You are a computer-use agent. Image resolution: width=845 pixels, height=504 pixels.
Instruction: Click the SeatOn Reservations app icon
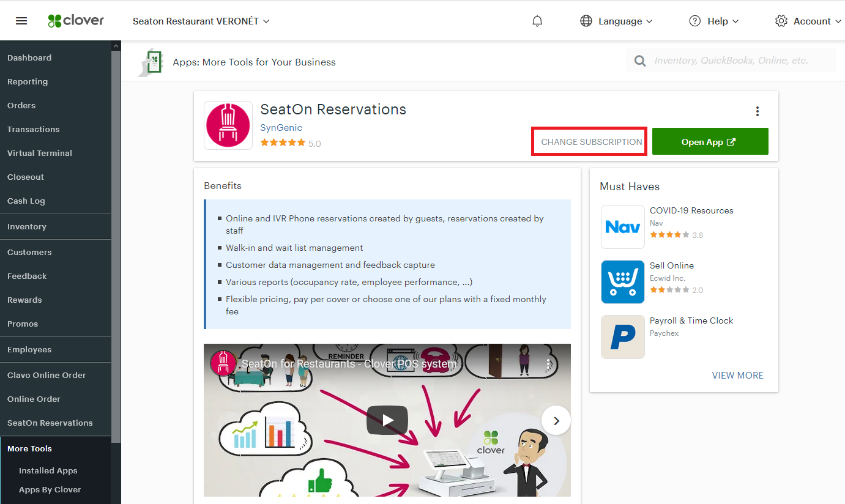pyautogui.click(x=228, y=125)
